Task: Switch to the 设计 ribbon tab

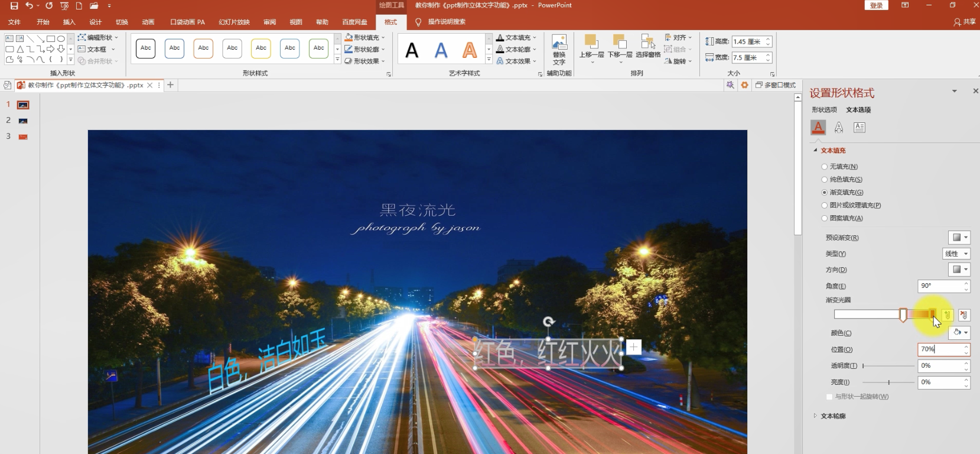Action: 96,22
